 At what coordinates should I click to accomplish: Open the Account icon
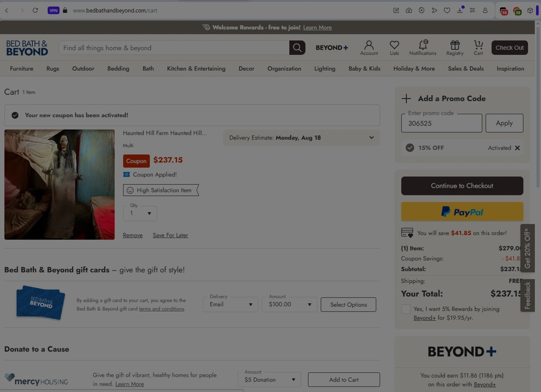pyautogui.click(x=369, y=48)
